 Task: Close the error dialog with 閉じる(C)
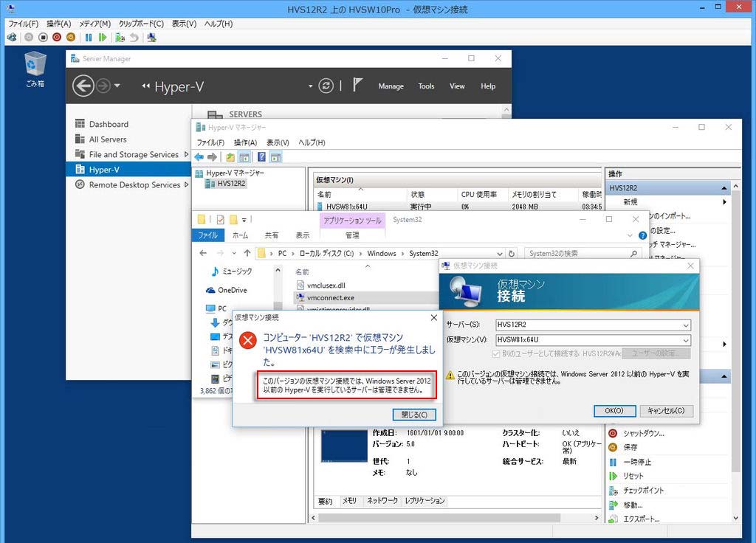[x=414, y=415]
